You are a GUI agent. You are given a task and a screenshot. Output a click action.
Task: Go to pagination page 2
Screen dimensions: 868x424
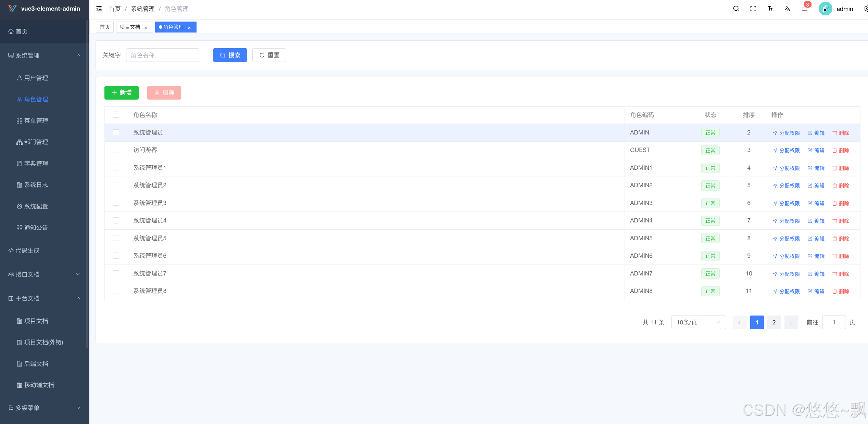(x=774, y=322)
